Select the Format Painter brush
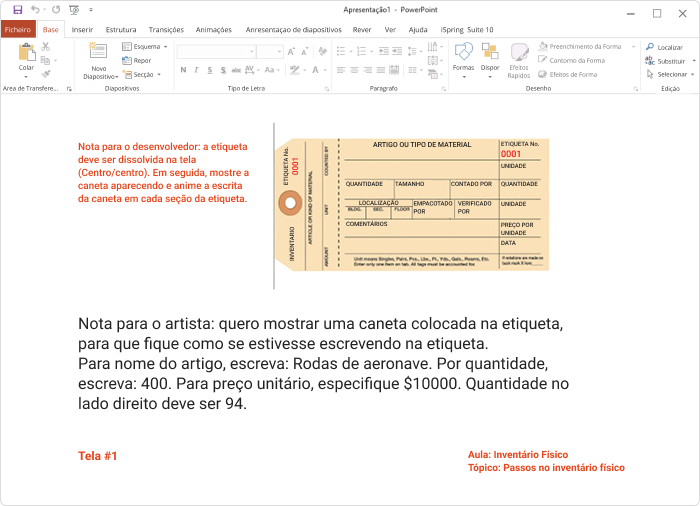700x506 pixels. tap(46, 74)
